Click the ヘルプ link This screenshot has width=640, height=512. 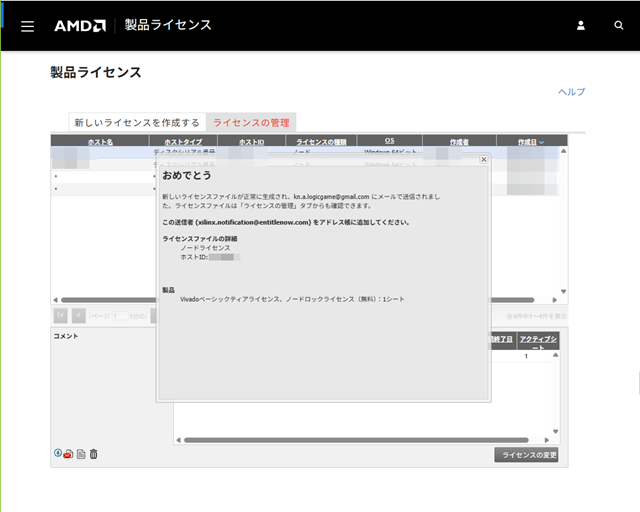tap(571, 92)
